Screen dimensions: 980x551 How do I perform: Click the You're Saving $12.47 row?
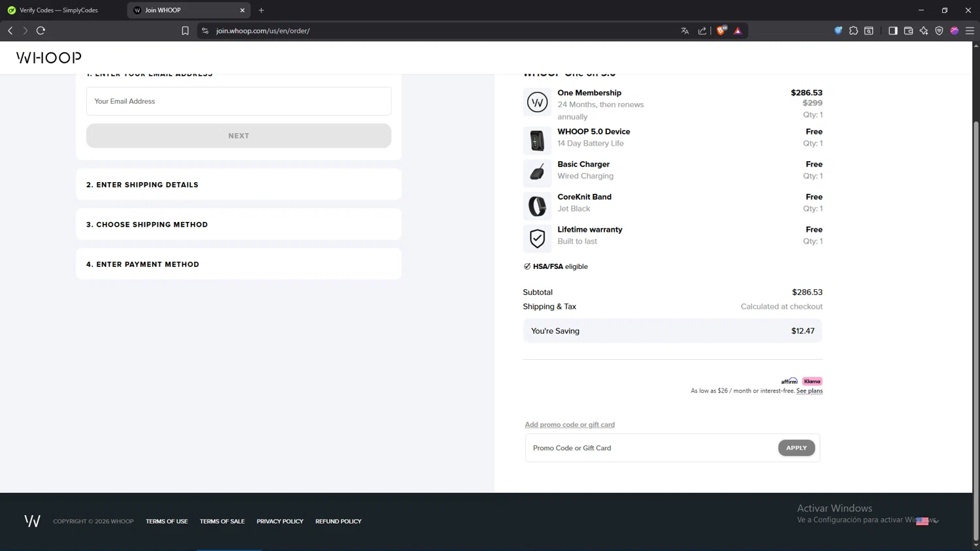(672, 331)
